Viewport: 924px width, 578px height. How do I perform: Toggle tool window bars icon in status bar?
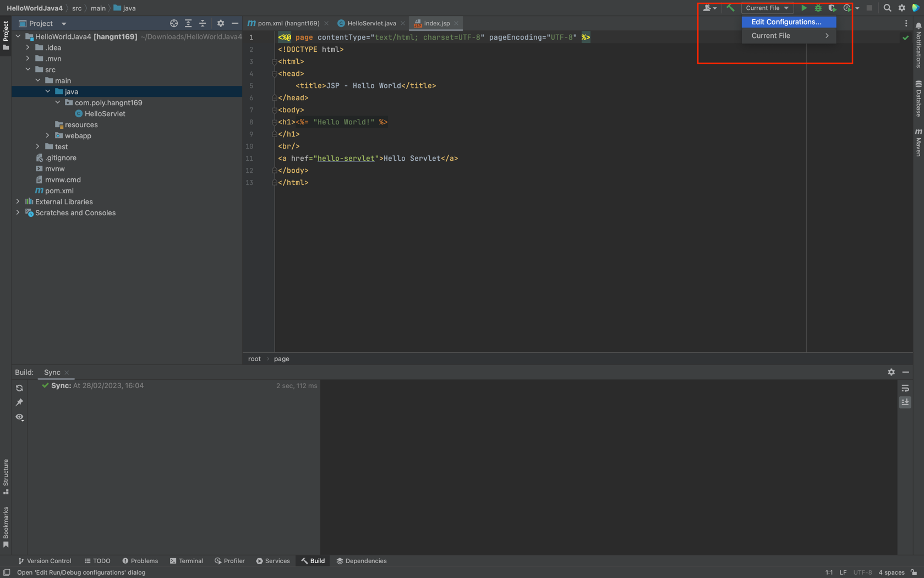coord(7,572)
